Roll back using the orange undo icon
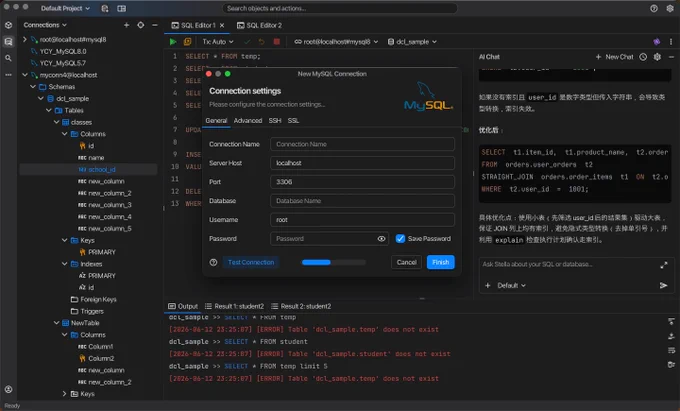This screenshot has height=411, width=680. (262, 42)
